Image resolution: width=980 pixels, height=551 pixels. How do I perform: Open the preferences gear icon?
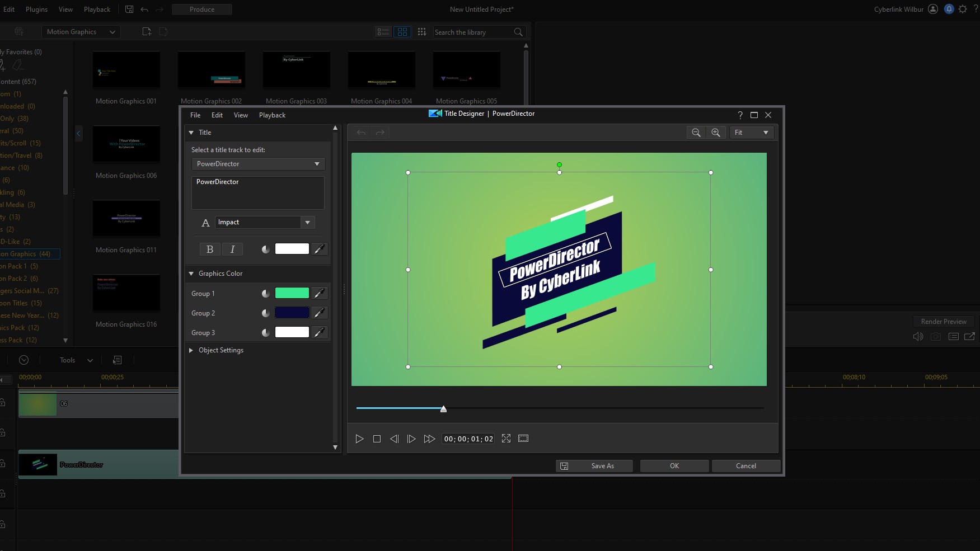click(x=963, y=9)
